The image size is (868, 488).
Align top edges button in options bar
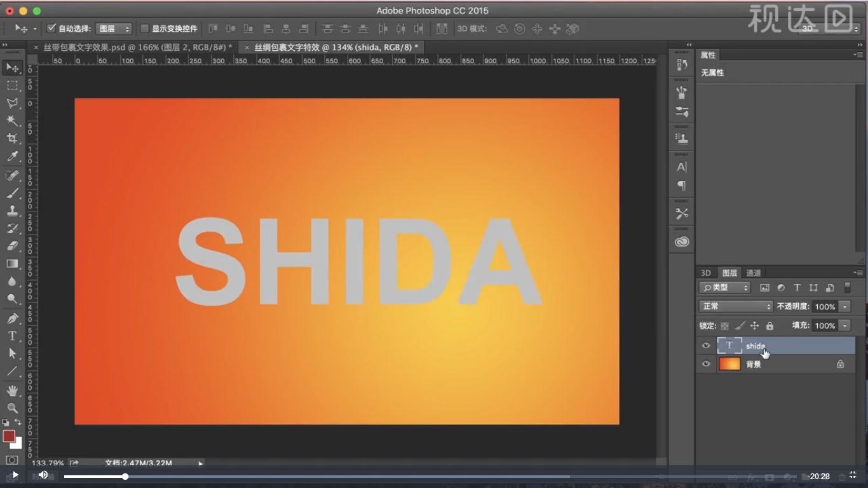tap(213, 29)
